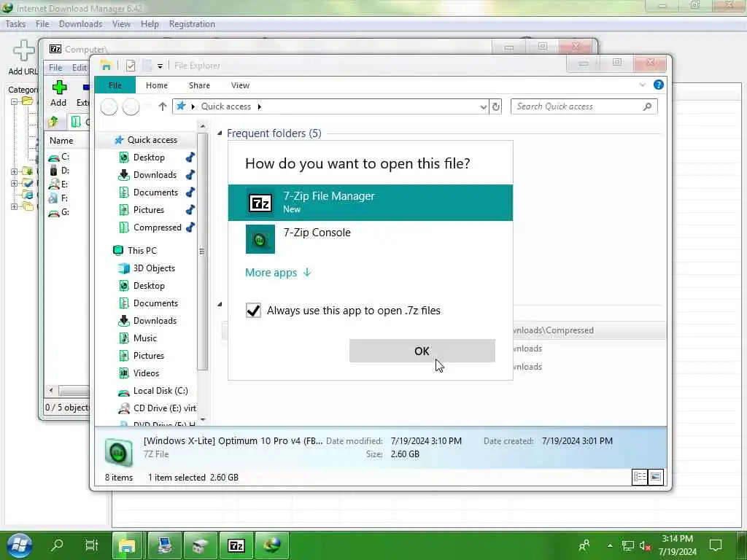Viewport: 747px width, 560px height.
Task: Select 7-Zip File Manager in open-with dialog
Action: tap(370, 203)
